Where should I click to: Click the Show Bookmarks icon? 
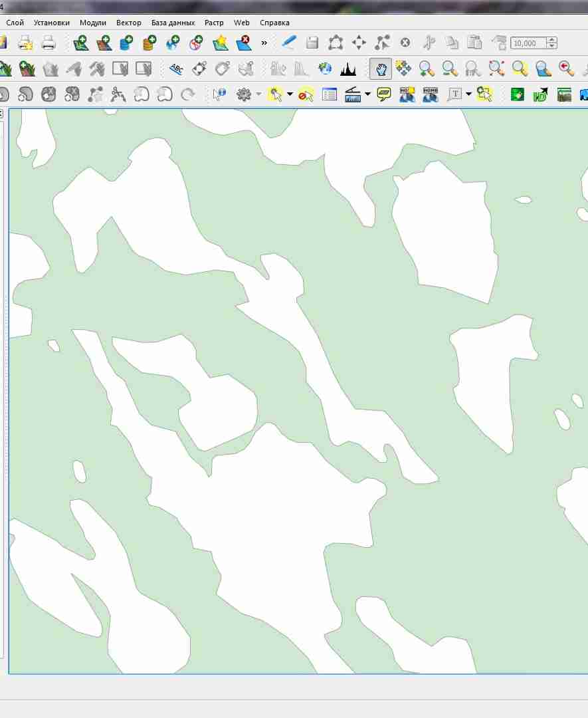(x=430, y=95)
